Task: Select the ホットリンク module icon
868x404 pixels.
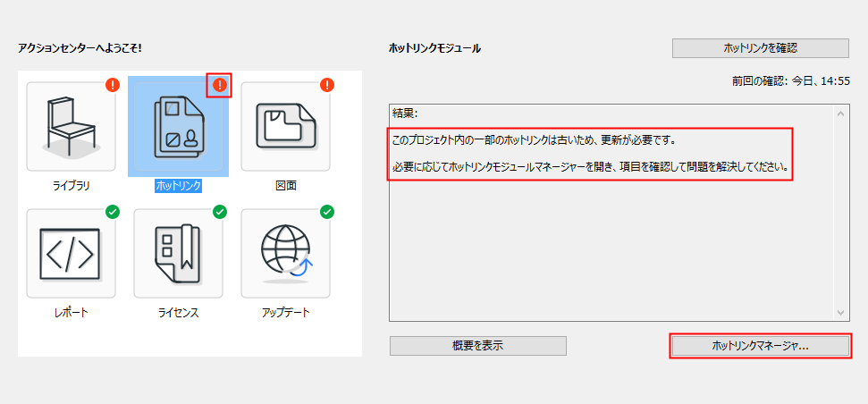Action: (x=178, y=126)
